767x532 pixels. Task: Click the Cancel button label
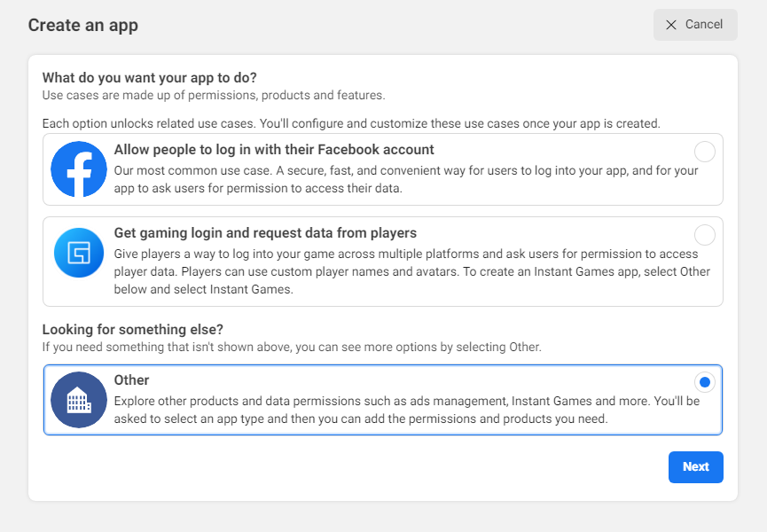703,25
